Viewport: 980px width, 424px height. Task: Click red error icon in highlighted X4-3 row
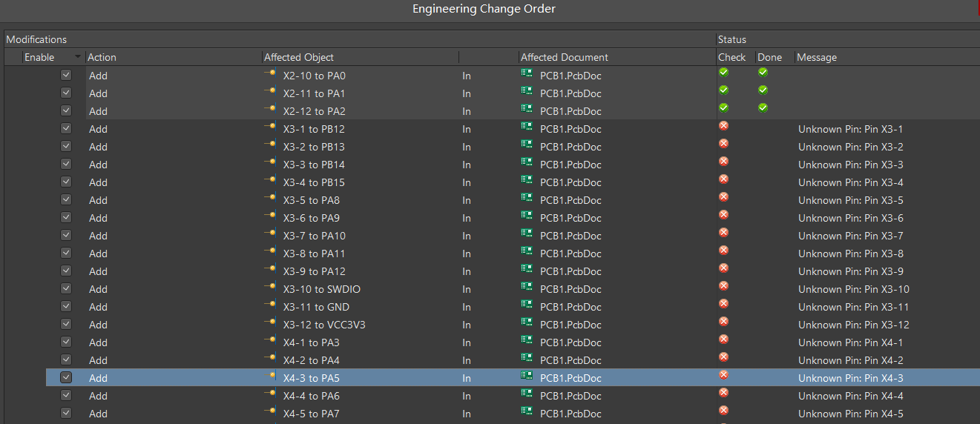[x=723, y=374]
